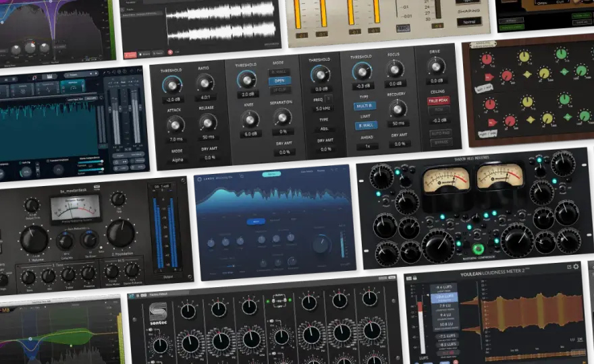Click round red play button below waveform window
The image size is (594, 364).
(170, 52)
